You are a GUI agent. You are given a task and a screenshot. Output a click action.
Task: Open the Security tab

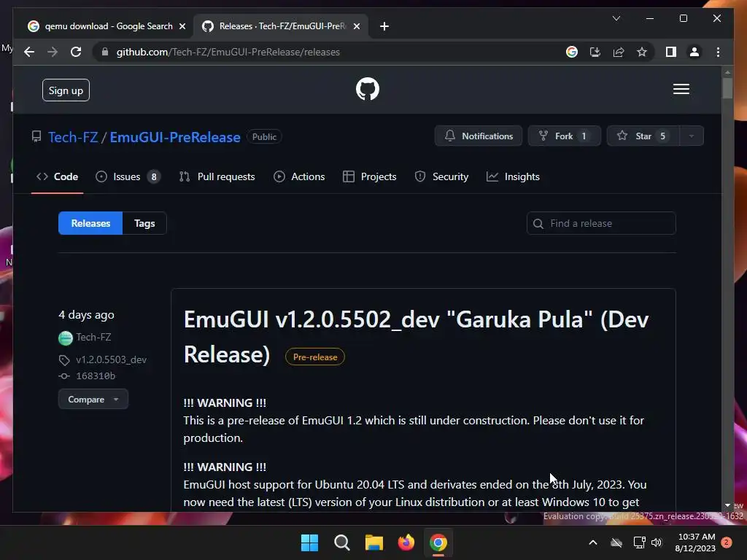(441, 176)
